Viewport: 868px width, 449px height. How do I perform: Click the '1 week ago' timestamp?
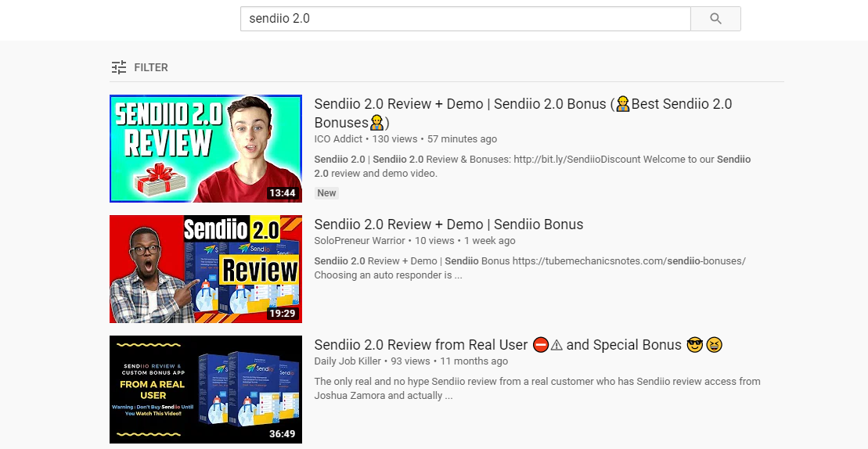pyautogui.click(x=490, y=241)
